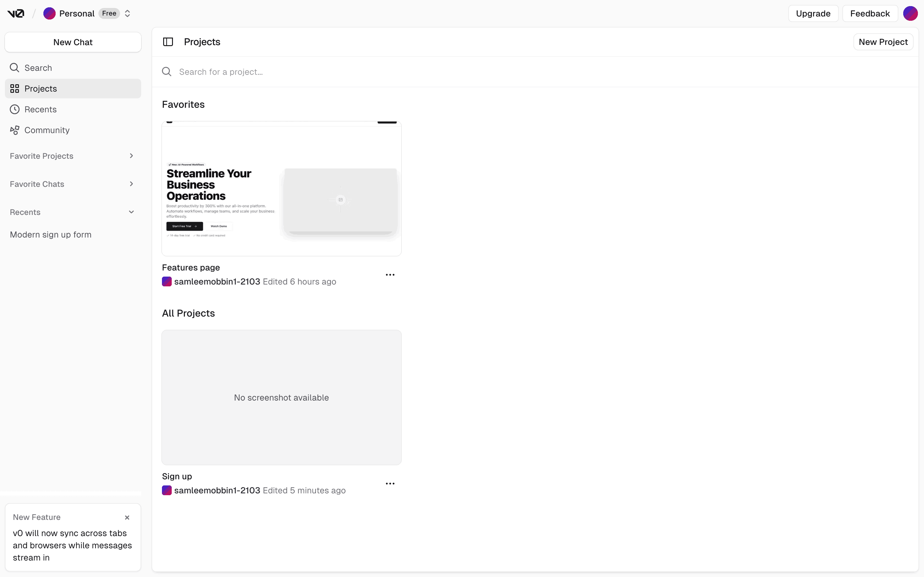Viewport: 924px width, 577px height.
Task: Click the New Chat button
Action: [73, 42]
